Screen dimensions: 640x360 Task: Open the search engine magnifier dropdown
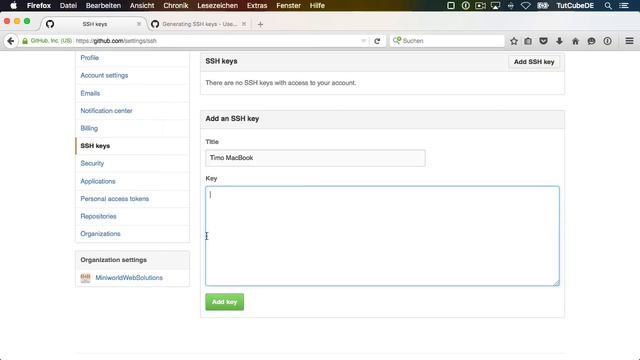coord(396,40)
